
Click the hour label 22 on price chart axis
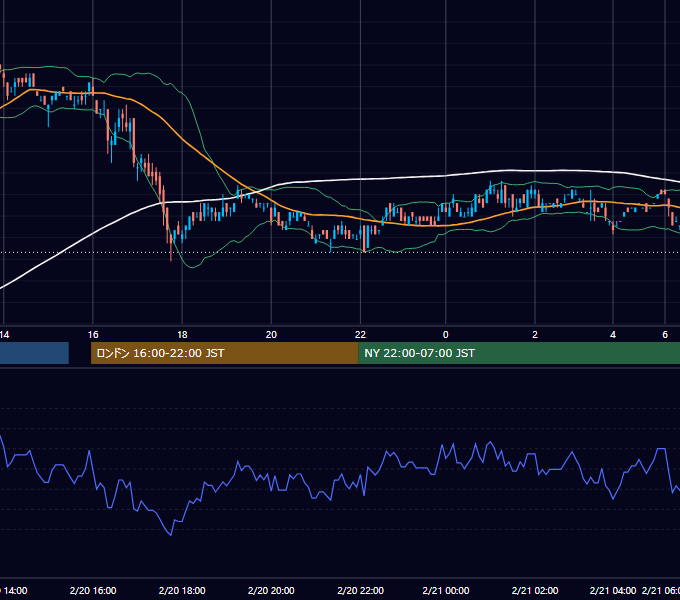[360, 335]
